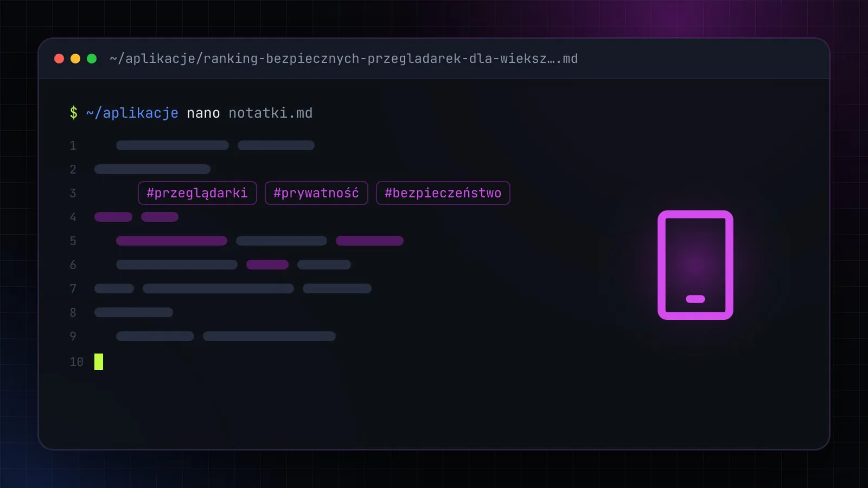Click the magenta smartphone icon

695,265
